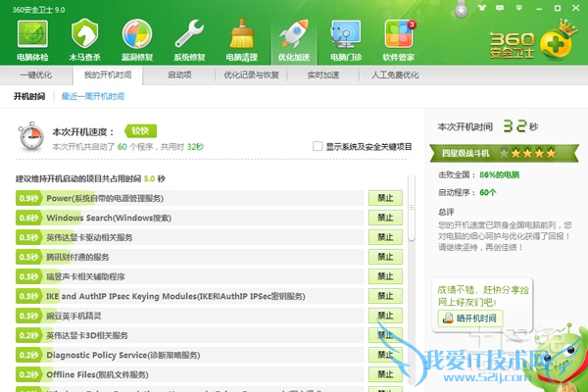This screenshot has height=392, width=588.
Task: Select 瑞昱声卡相关辅助程序 row
Action: coord(190,276)
